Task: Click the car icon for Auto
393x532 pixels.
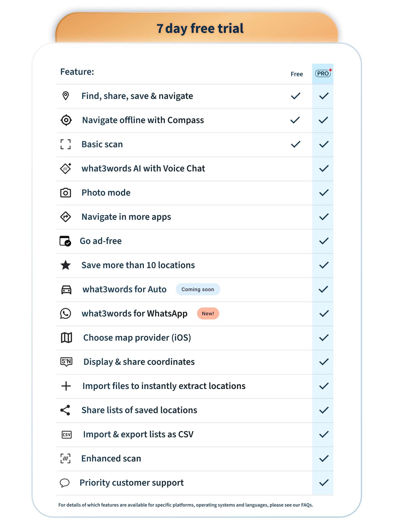Action: click(x=66, y=289)
